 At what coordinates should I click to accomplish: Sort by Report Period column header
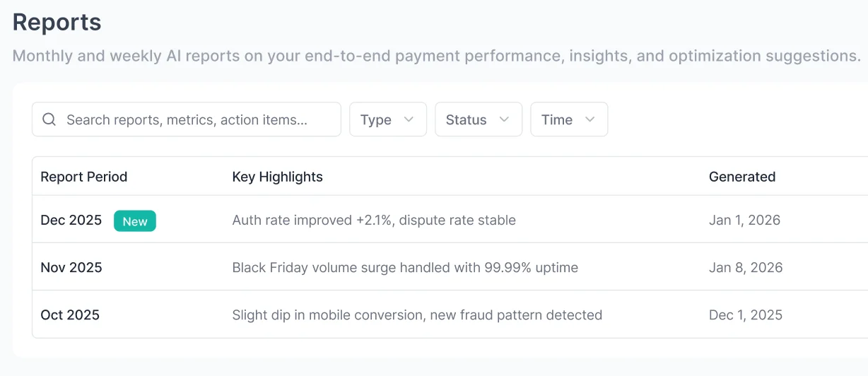[x=84, y=177]
